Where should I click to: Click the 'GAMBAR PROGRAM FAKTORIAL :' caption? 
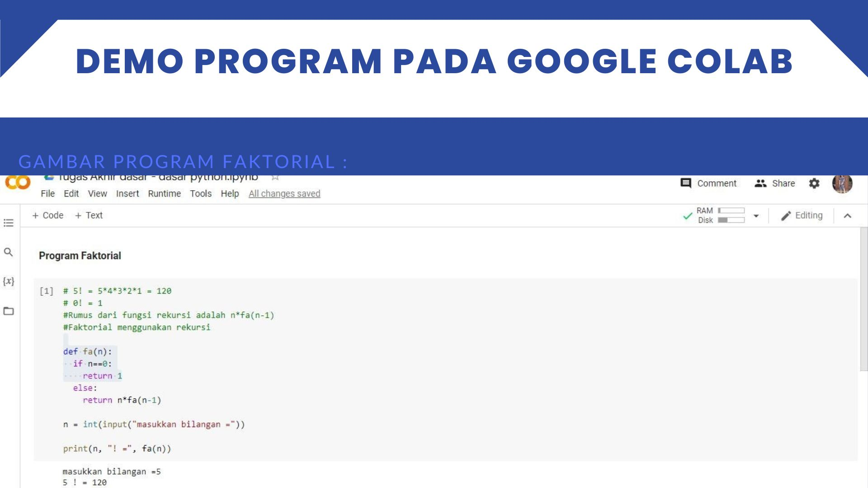click(183, 161)
